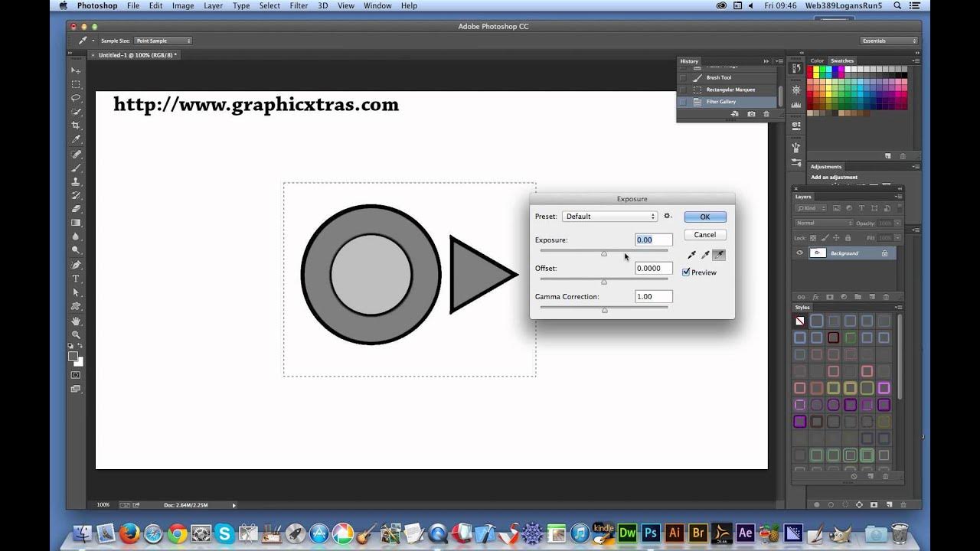
Task: Open the Image menu
Action: click(183, 5)
